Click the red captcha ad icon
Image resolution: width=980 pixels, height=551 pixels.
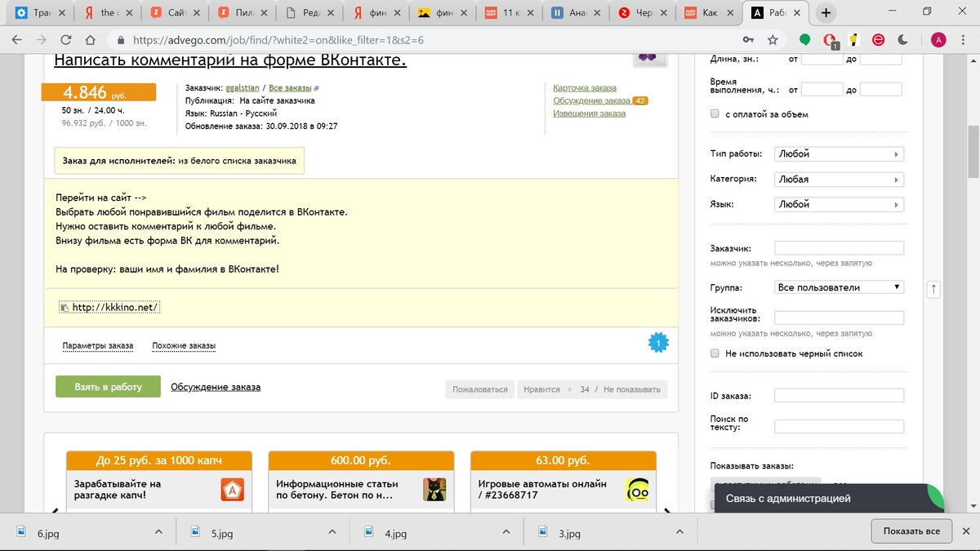tap(233, 490)
